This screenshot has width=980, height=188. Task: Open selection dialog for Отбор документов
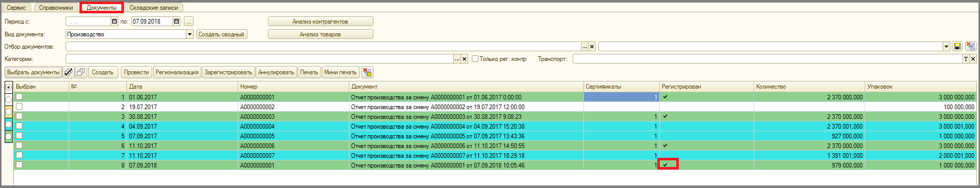point(585,47)
